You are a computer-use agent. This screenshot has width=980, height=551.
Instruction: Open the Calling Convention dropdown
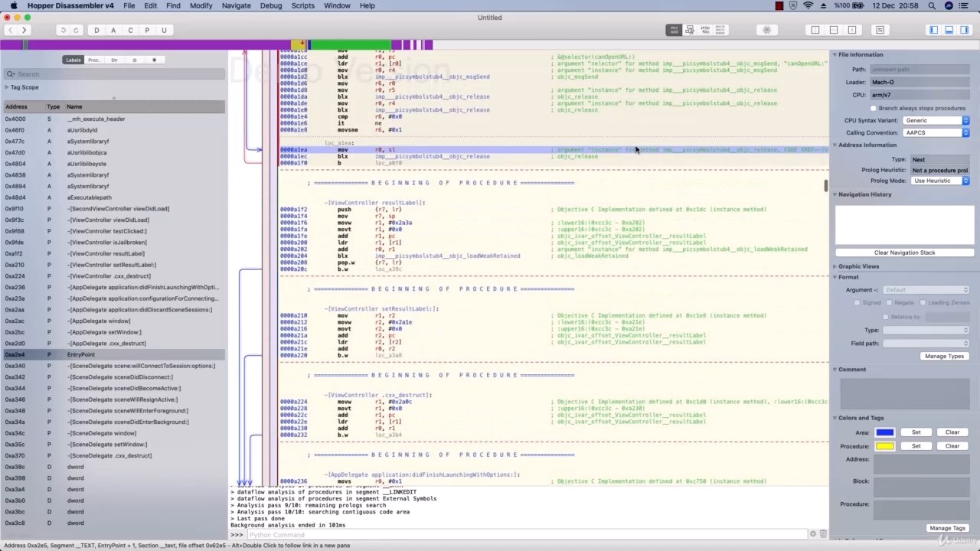click(936, 132)
